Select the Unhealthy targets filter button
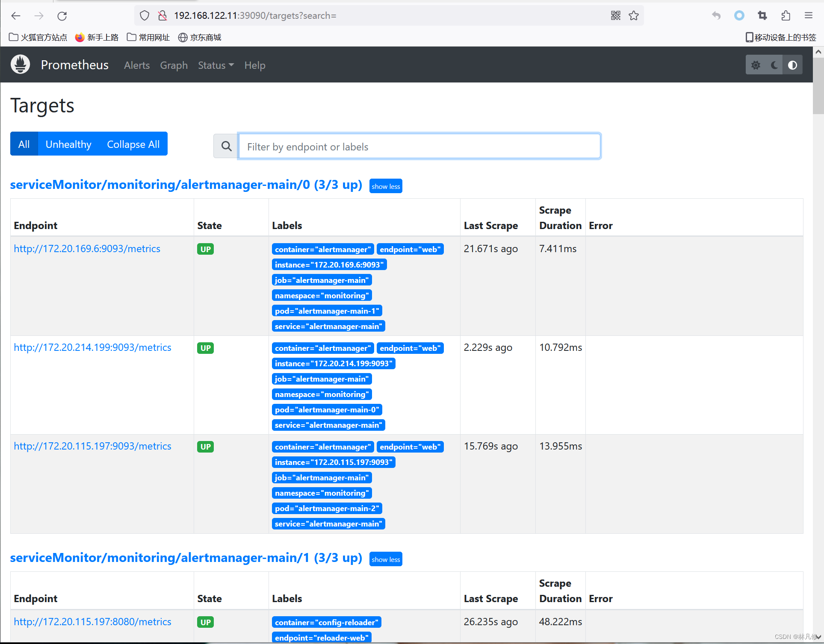Screen dimensions: 824x644 (68, 144)
